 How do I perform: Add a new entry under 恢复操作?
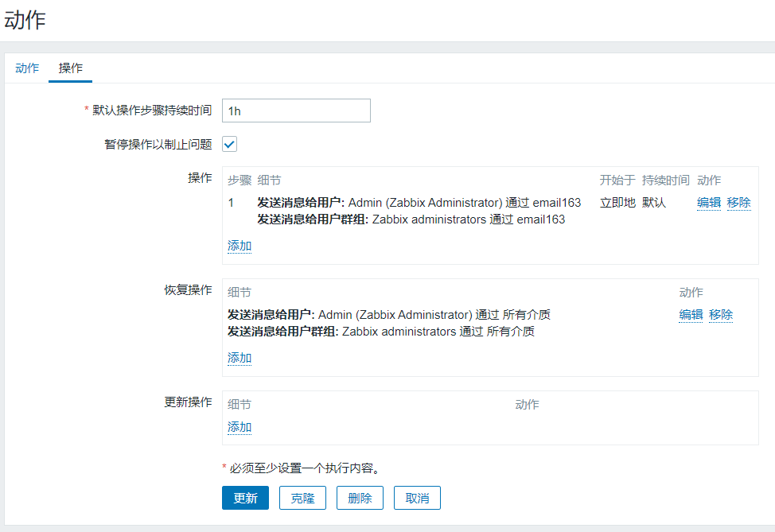tap(240, 358)
